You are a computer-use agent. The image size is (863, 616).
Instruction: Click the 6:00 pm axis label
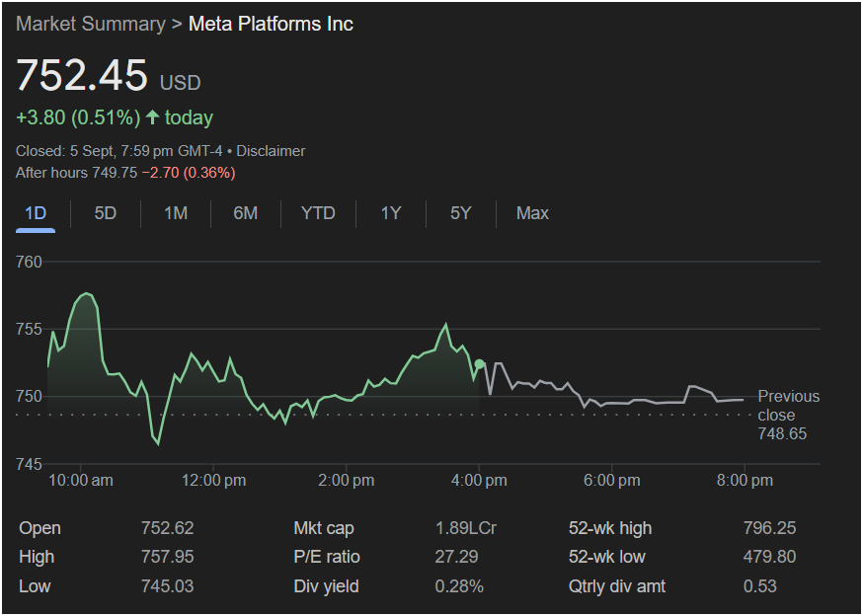point(612,481)
